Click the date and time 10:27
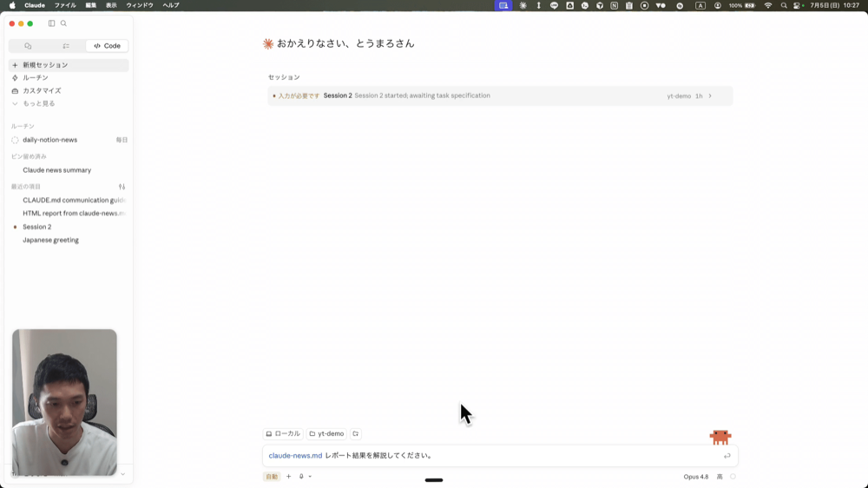The width and height of the screenshot is (868, 488). click(x=834, y=5)
